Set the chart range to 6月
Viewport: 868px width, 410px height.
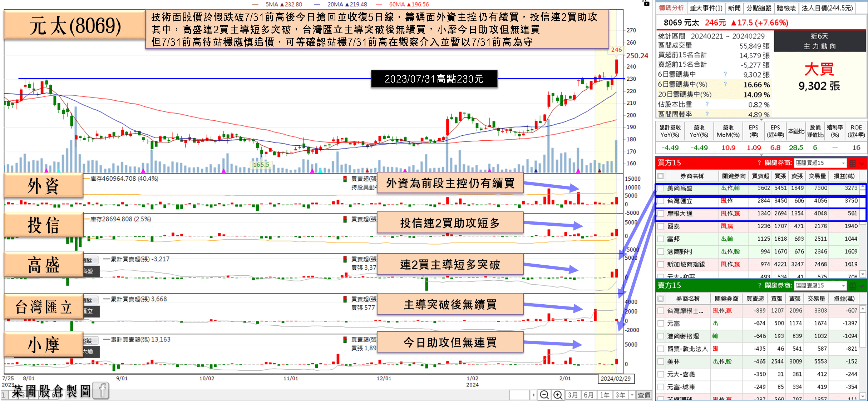589,395
